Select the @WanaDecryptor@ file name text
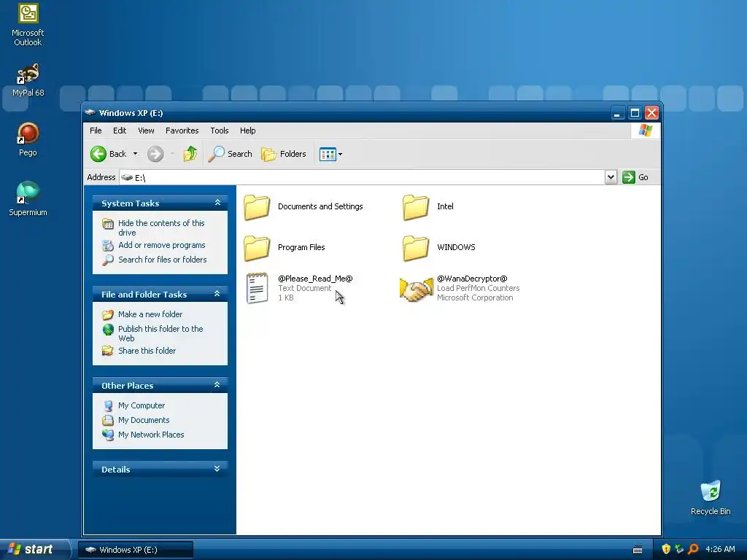Screen dimensions: 747x560 [472, 279]
